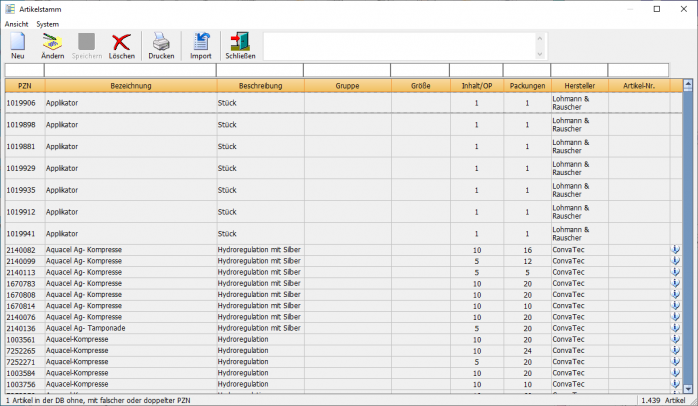
Task: Focus the PZN filter field
Action: coord(24,70)
